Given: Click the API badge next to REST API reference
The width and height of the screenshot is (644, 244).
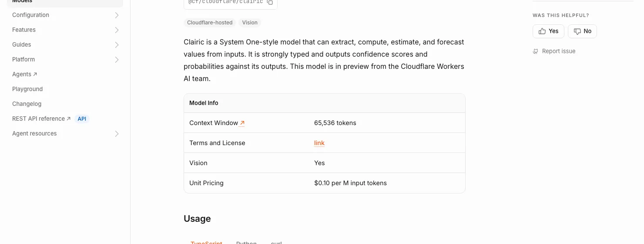Looking at the screenshot, I should 82,119.
